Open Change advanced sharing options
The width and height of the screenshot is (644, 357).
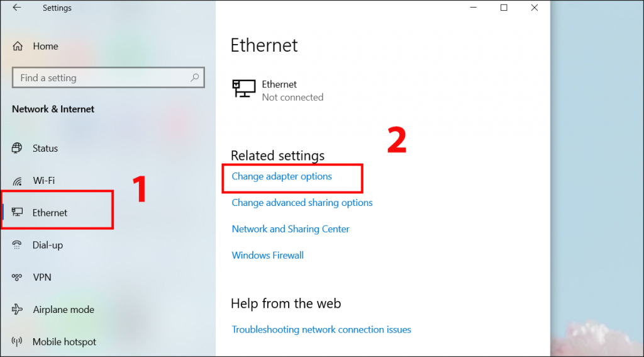(303, 203)
